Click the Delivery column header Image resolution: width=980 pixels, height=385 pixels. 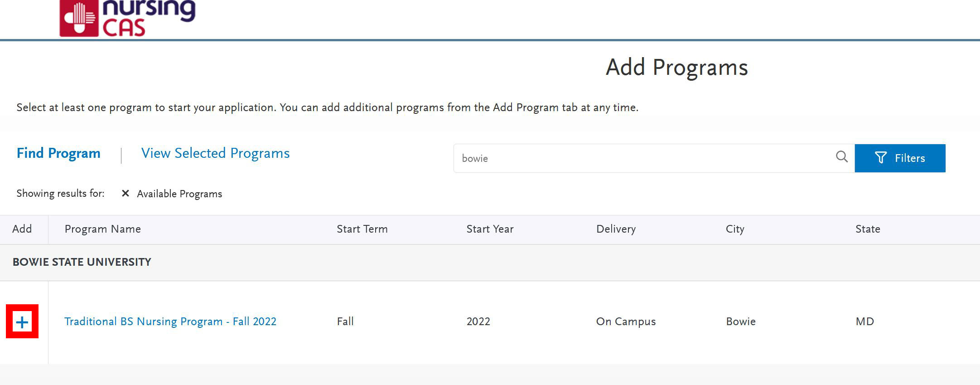616,229
